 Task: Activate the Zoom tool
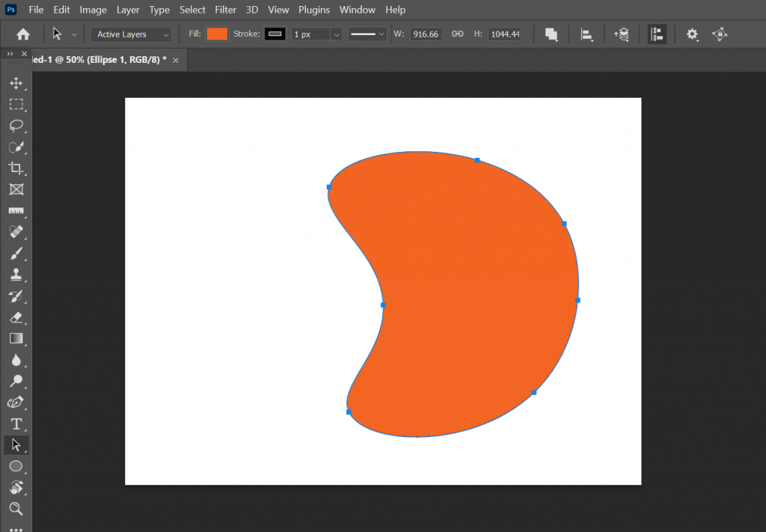(16, 509)
